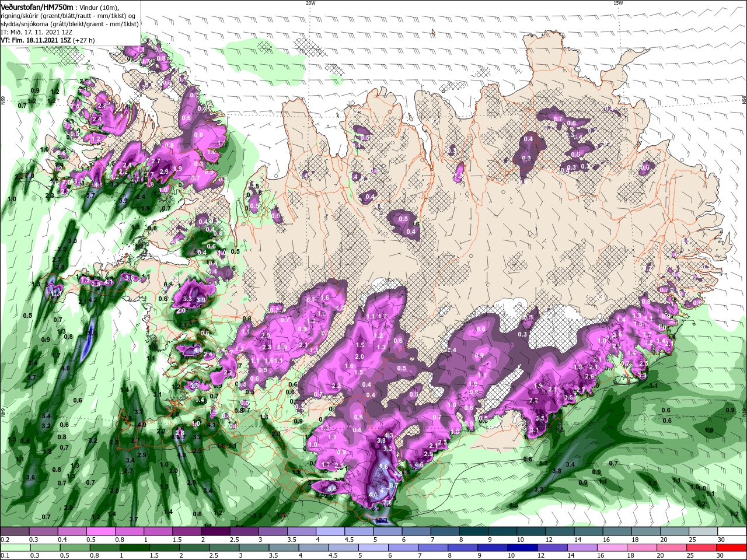747x560 pixels.
Task: Click the 5.9 precipitation value in the west
Action: 123,201
